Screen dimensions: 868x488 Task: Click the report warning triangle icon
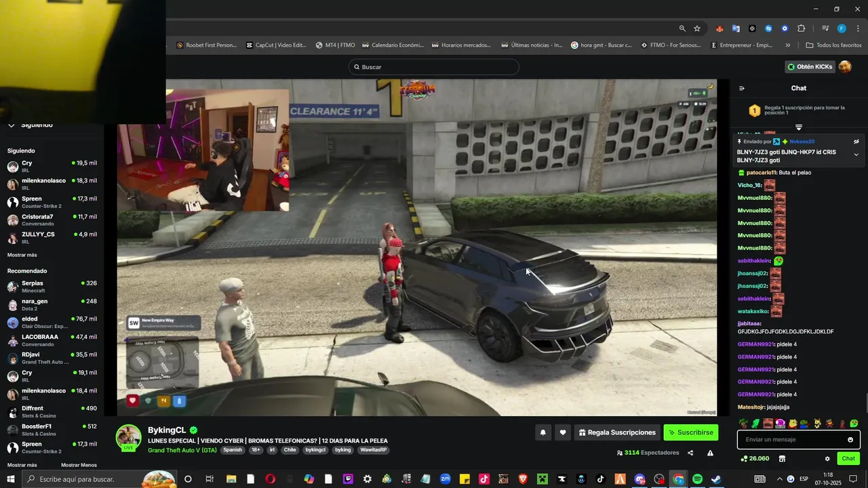[x=710, y=453]
